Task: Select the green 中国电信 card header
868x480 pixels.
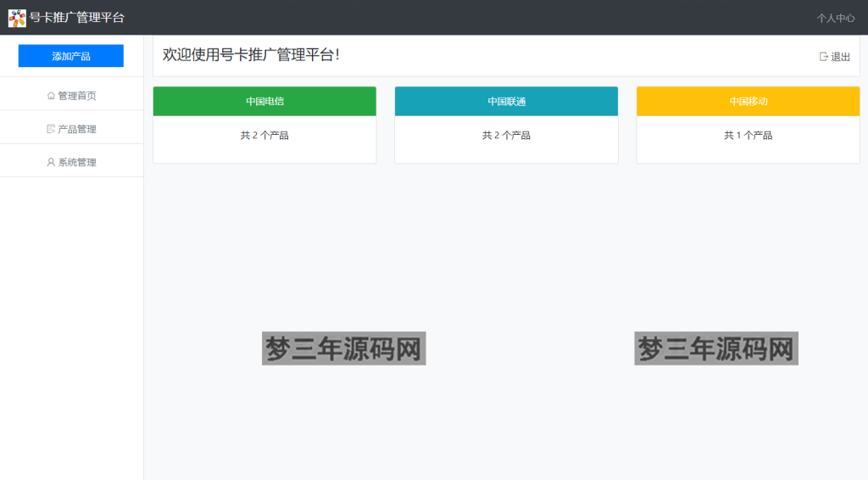Action: (264, 101)
